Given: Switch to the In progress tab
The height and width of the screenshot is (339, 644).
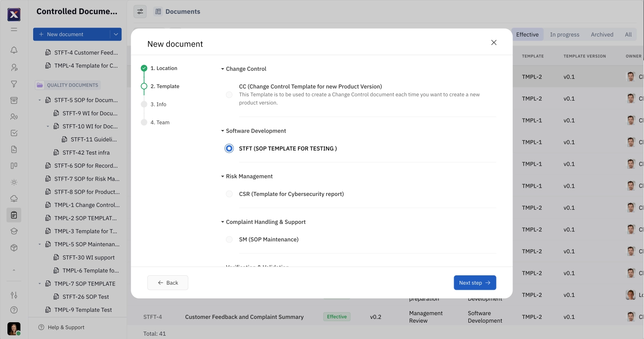Looking at the screenshot, I should tap(564, 34).
